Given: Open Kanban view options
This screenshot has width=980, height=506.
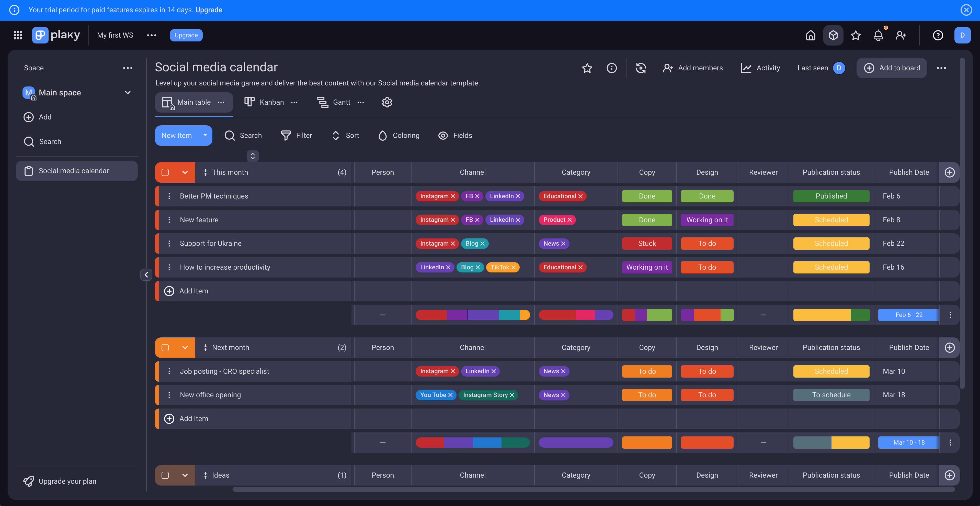Looking at the screenshot, I should (x=294, y=102).
